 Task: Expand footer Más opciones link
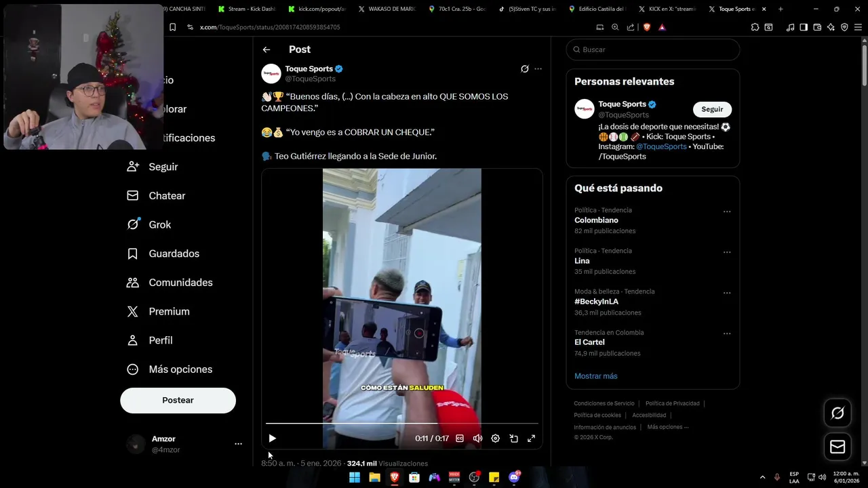(x=668, y=427)
